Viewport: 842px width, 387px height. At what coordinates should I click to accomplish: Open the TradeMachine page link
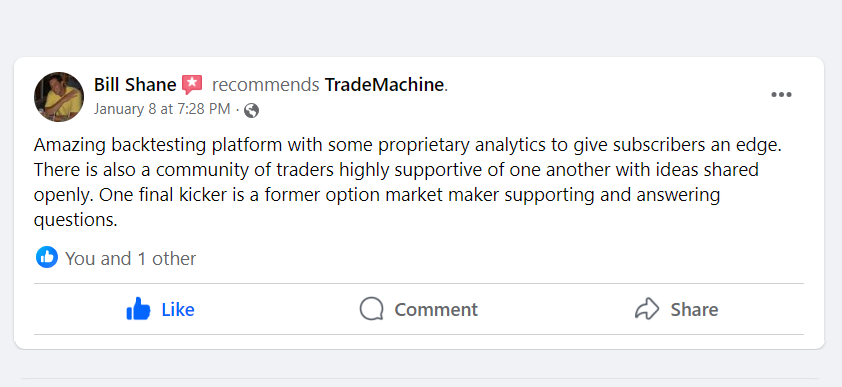(x=384, y=85)
